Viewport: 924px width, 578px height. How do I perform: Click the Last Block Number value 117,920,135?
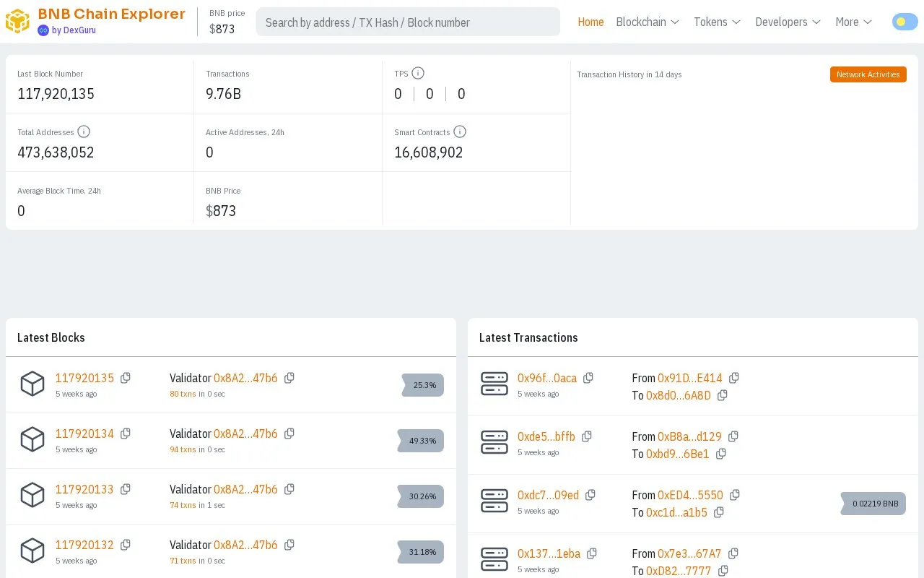tap(56, 94)
